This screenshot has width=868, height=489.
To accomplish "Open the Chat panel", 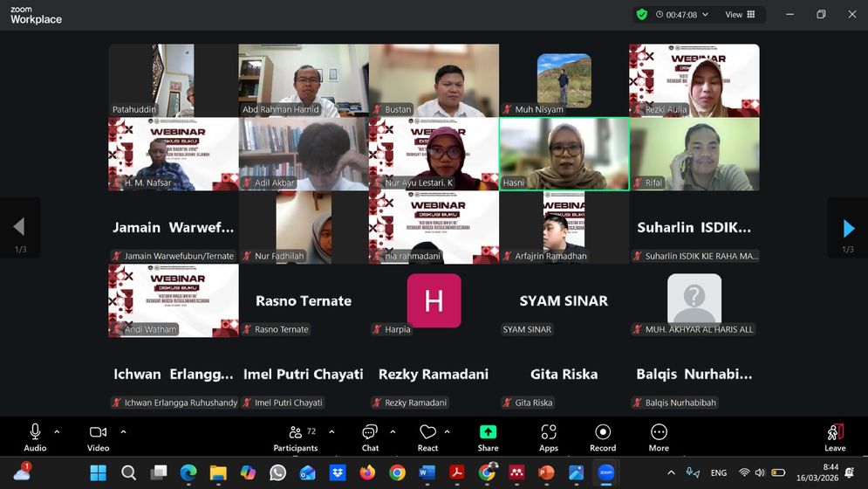I will click(x=370, y=436).
